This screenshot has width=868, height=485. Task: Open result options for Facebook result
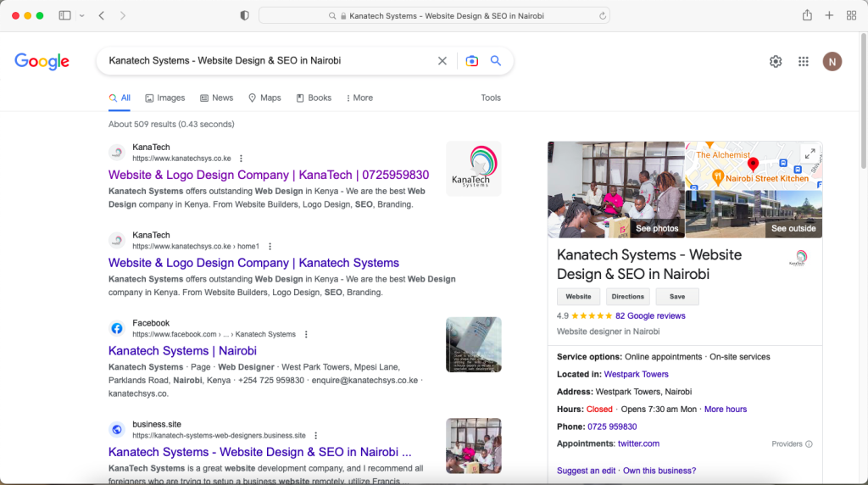[x=306, y=334]
